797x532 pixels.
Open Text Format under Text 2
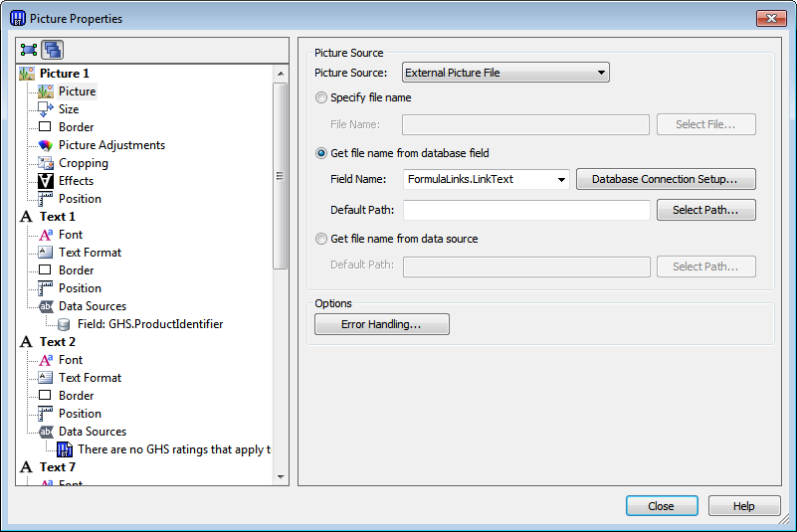click(90, 378)
